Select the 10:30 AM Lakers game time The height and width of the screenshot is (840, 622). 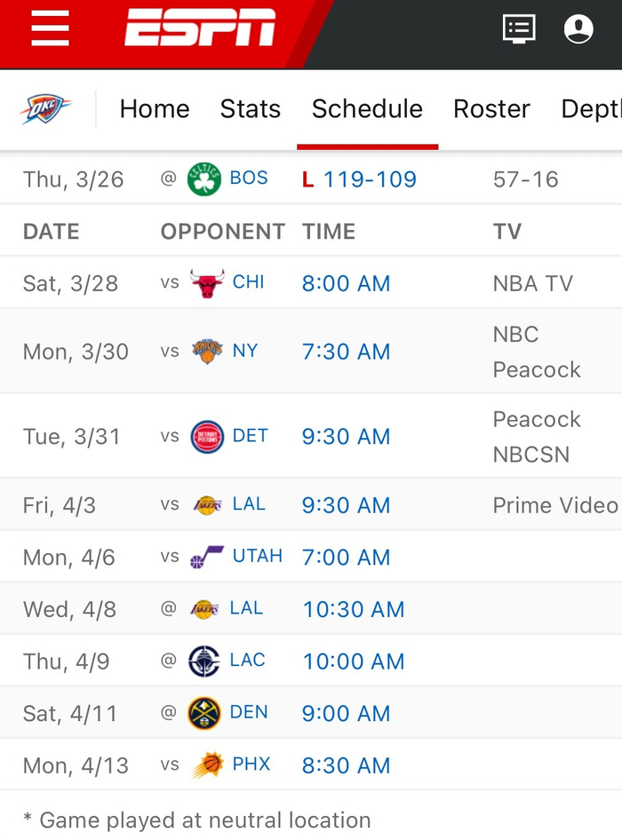point(353,609)
